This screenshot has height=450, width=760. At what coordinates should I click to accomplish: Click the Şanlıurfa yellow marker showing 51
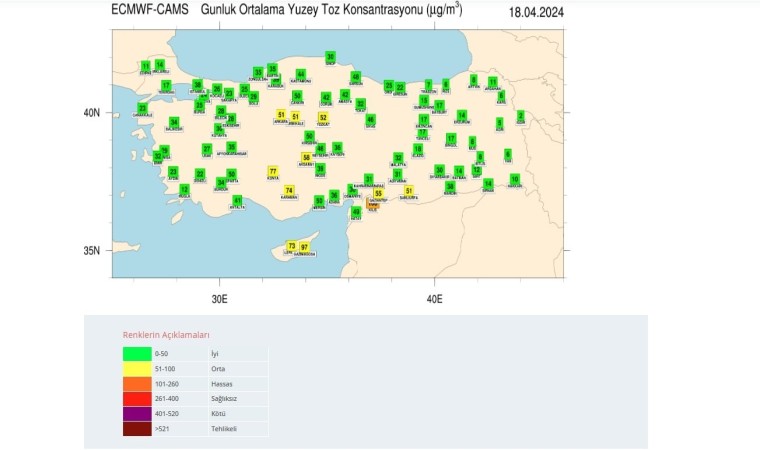(x=408, y=190)
